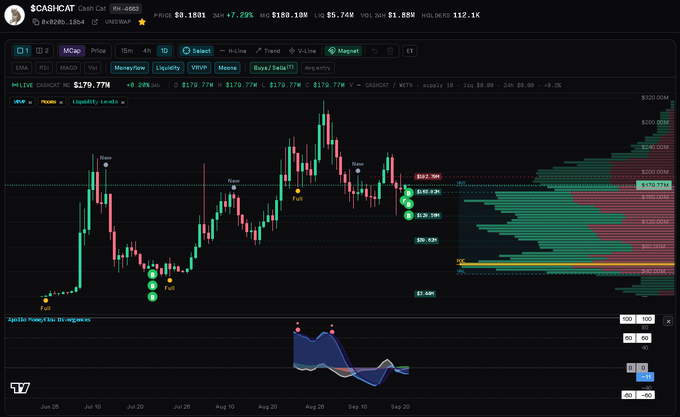Open the TradingView logo link

(x=20, y=388)
